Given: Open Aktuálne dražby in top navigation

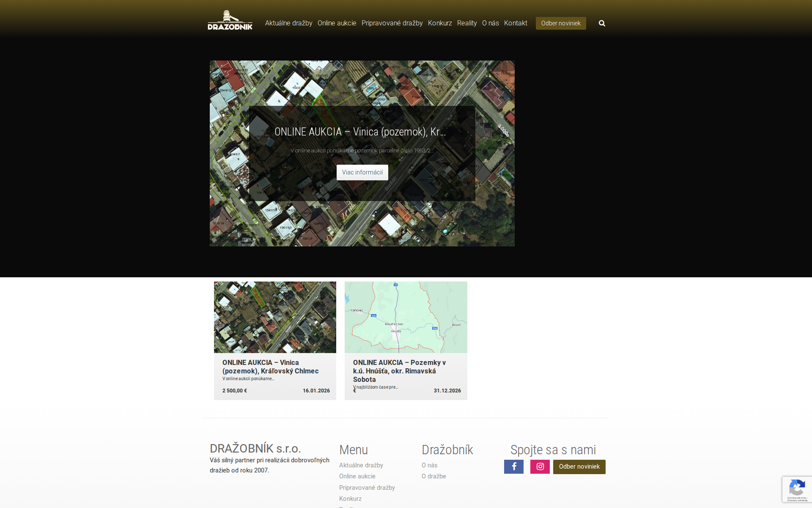Looking at the screenshot, I should 288,23.
